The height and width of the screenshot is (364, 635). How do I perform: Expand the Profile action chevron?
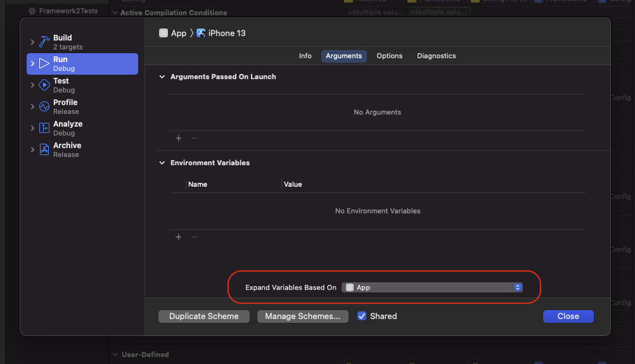pos(32,106)
